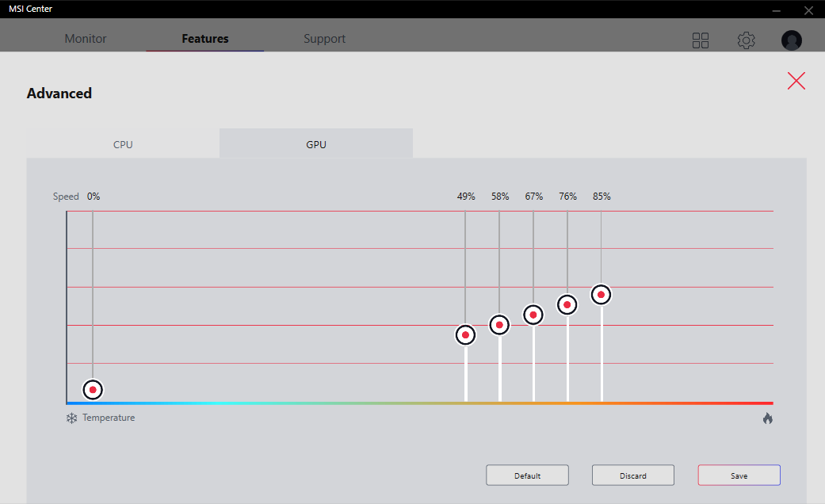Click the 58% fan curve point
This screenshot has height=504, width=825.
click(x=499, y=325)
